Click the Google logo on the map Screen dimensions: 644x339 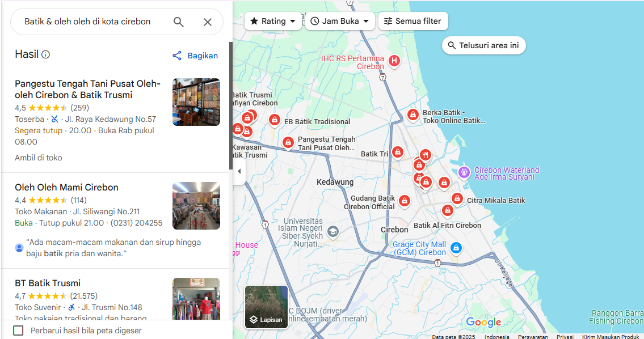point(483,322)
